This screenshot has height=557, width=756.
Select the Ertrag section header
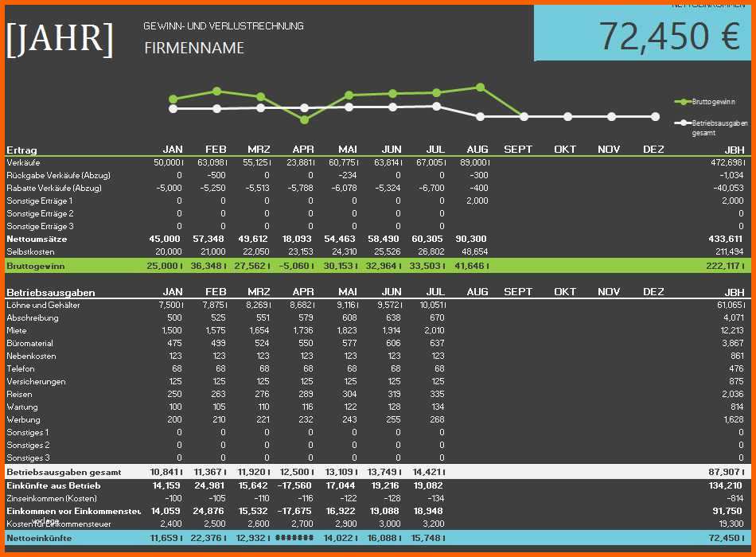point(21,150)
